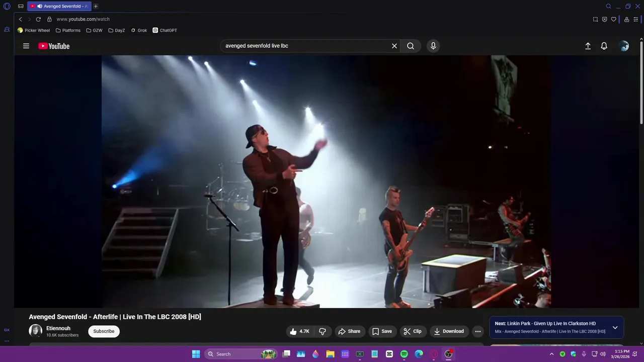The width and height of the screenshot is (644, 362).
Task: Open the more actions ellipsis menu
Action: coord(478,331)
